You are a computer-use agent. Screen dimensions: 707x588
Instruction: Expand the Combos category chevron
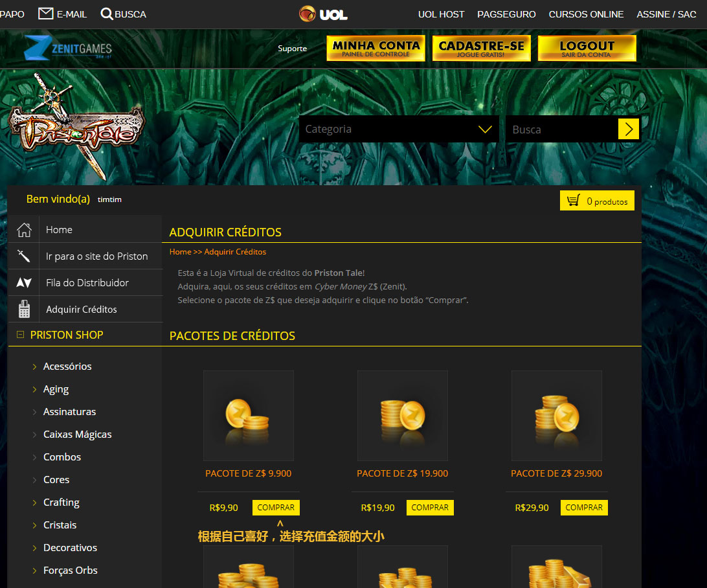(x=34, y=457)
